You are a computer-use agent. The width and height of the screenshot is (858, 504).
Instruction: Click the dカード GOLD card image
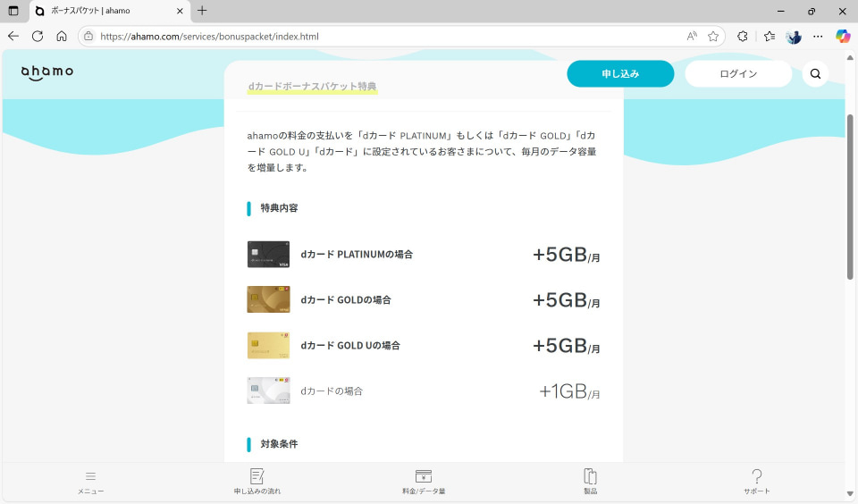(268, 300)
